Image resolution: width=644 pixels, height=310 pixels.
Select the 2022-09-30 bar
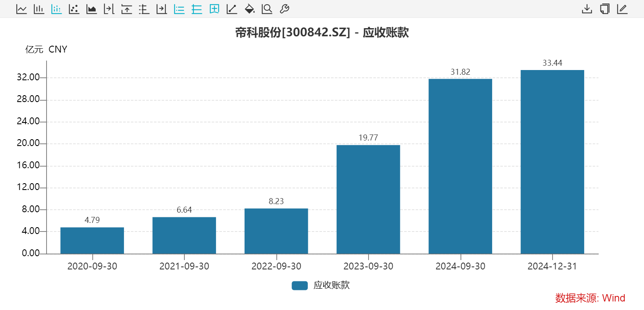[x=276, y=231]
